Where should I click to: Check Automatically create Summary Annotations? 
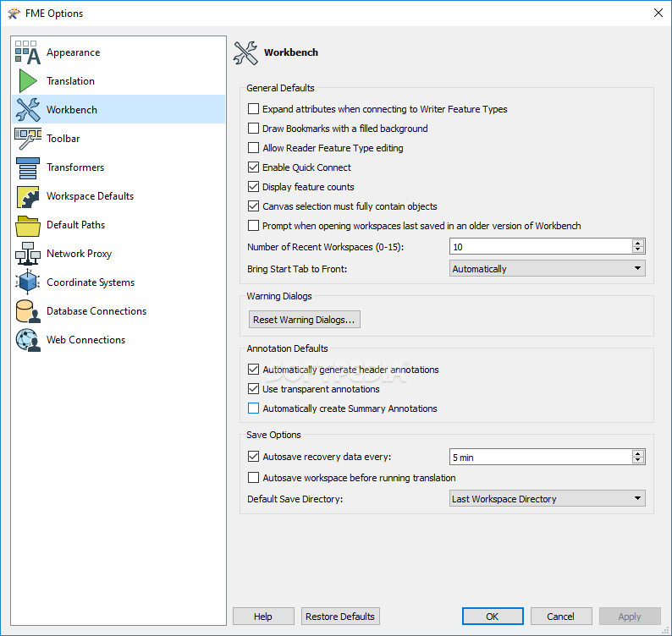click(x=253, y=408)
